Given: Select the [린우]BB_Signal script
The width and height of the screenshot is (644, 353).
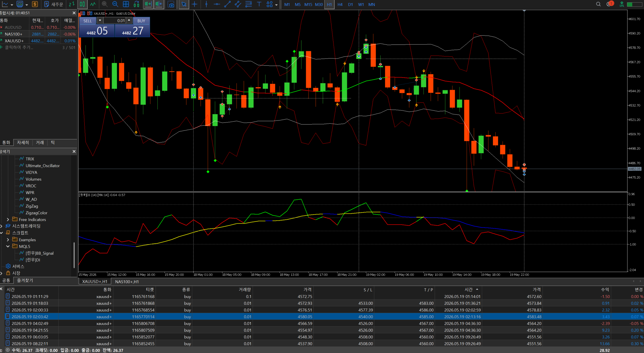Looking at the screenshot, I should click(x=39, y=253).
